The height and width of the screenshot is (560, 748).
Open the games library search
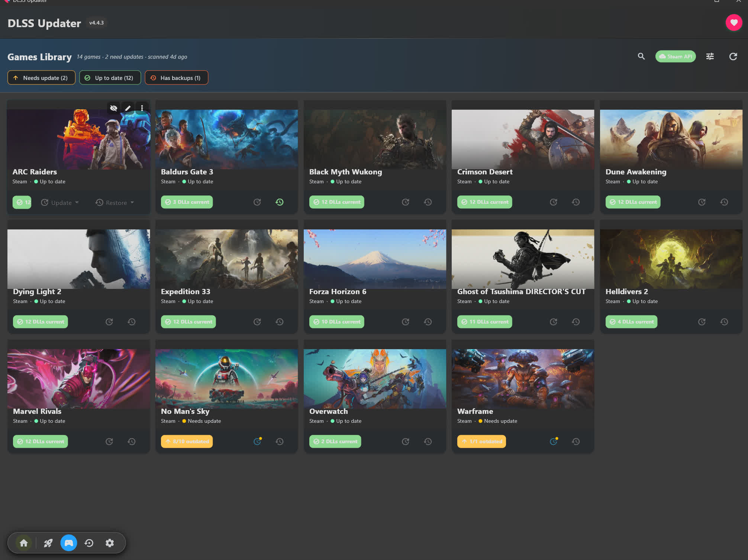click(x=641, y=57)
